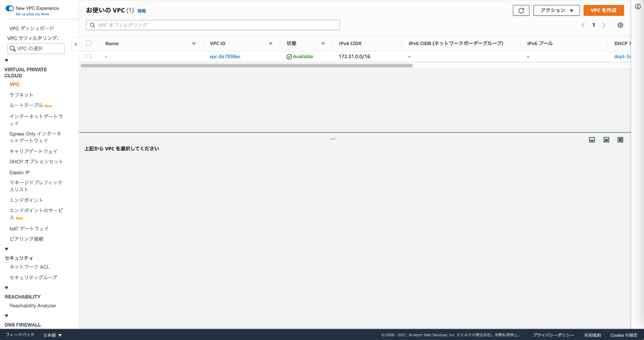The width and height of the screenshot is (644, 340).
Task: Minimize the details pane with first layout icon
Action: [x=591, y=140]
